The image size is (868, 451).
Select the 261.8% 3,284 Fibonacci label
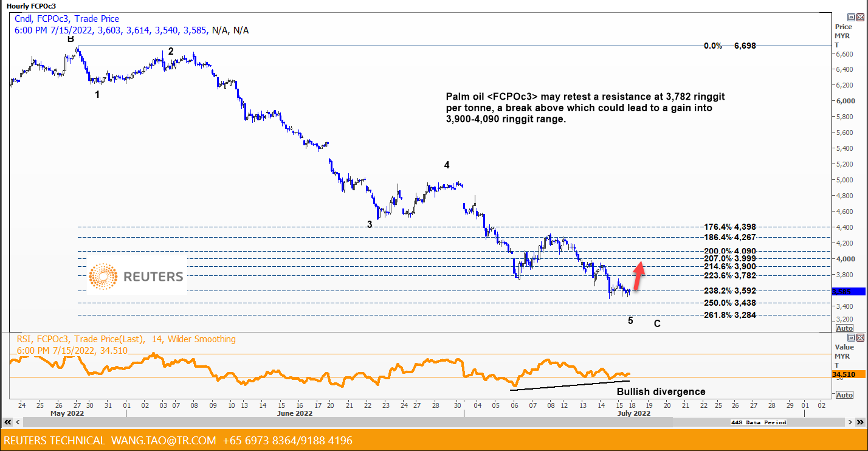[x=729, y=315]
